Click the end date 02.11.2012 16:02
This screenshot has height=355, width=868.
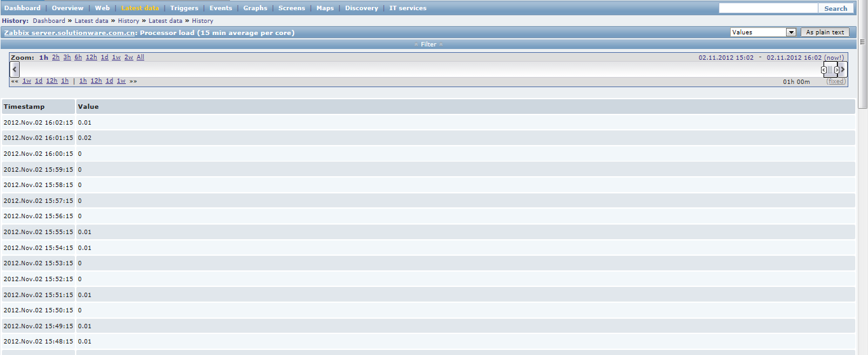(x=794, y=57)
